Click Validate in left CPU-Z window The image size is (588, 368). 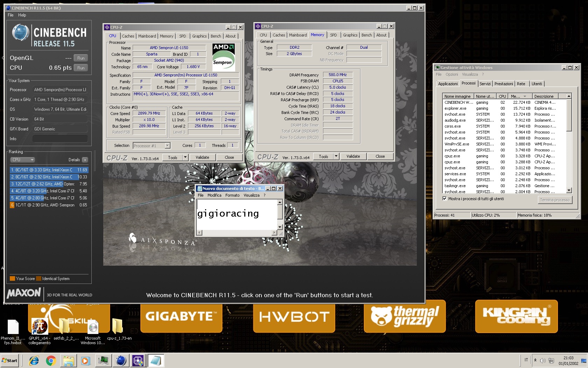coord(202,157)
